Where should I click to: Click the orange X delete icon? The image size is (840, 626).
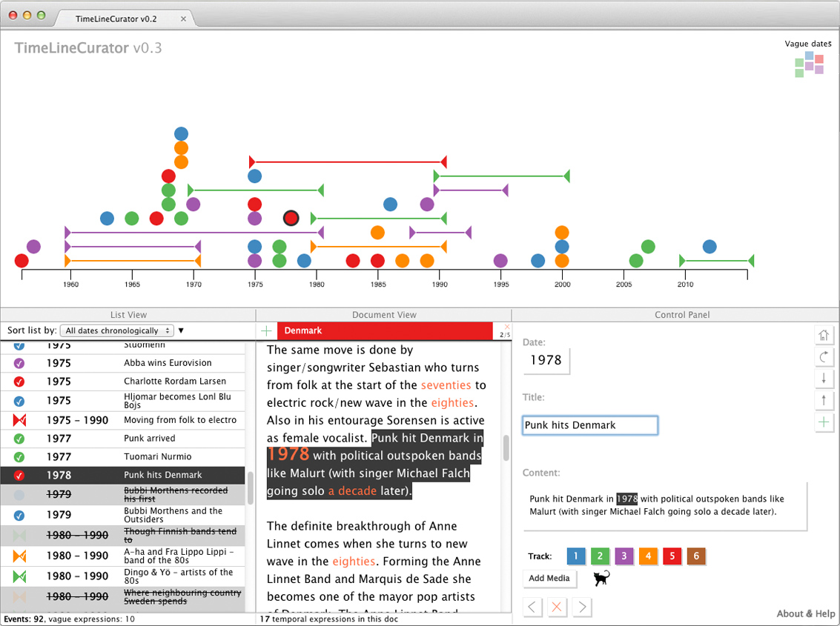557,607
